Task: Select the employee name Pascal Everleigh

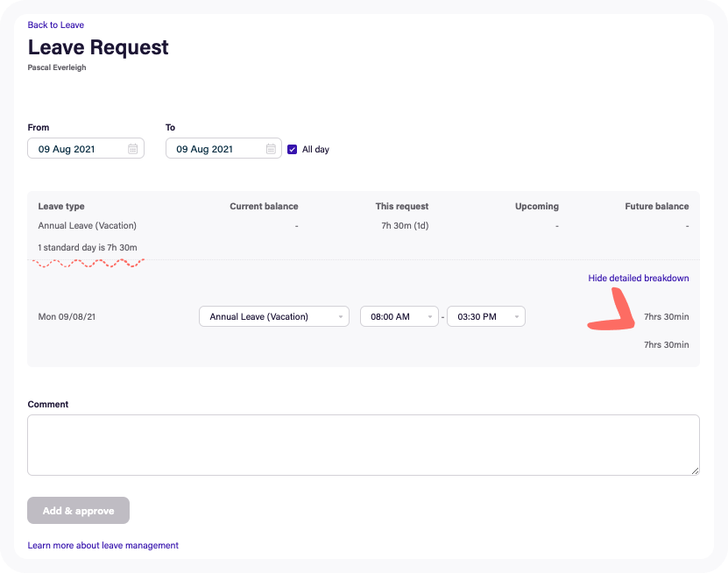Action: click(x=57, y=67)
